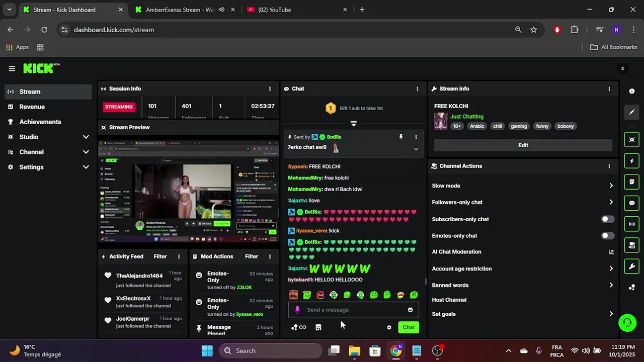Click the Kicks infinity balance icon
This screenshot has height=362, width=644.
(x=298, y=327)
